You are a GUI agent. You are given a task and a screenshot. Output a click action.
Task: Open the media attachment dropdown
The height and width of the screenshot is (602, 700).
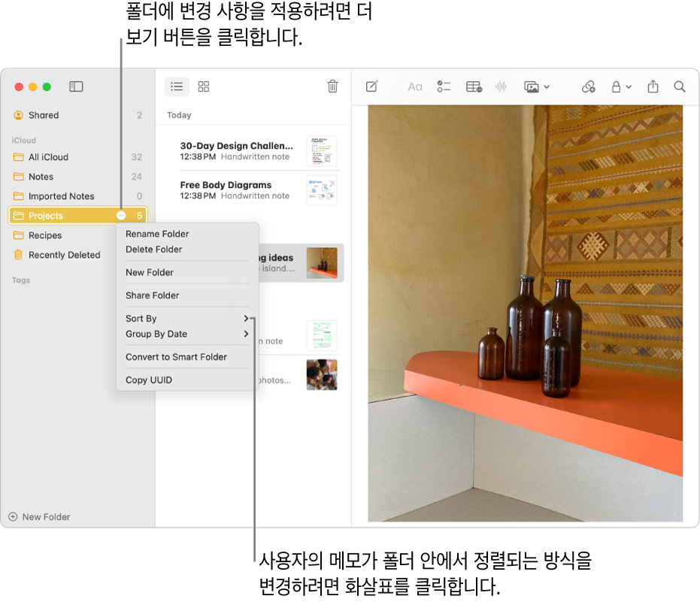click(x=537, y=86)
